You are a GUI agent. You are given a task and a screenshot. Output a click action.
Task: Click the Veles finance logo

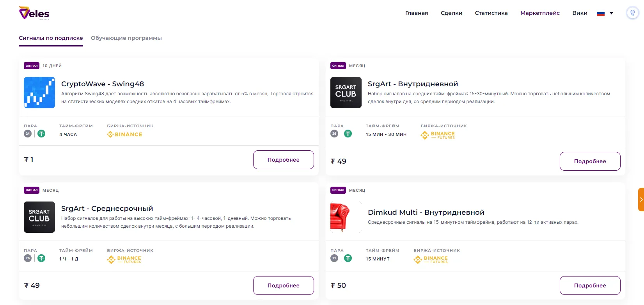(x=34, y=13)
